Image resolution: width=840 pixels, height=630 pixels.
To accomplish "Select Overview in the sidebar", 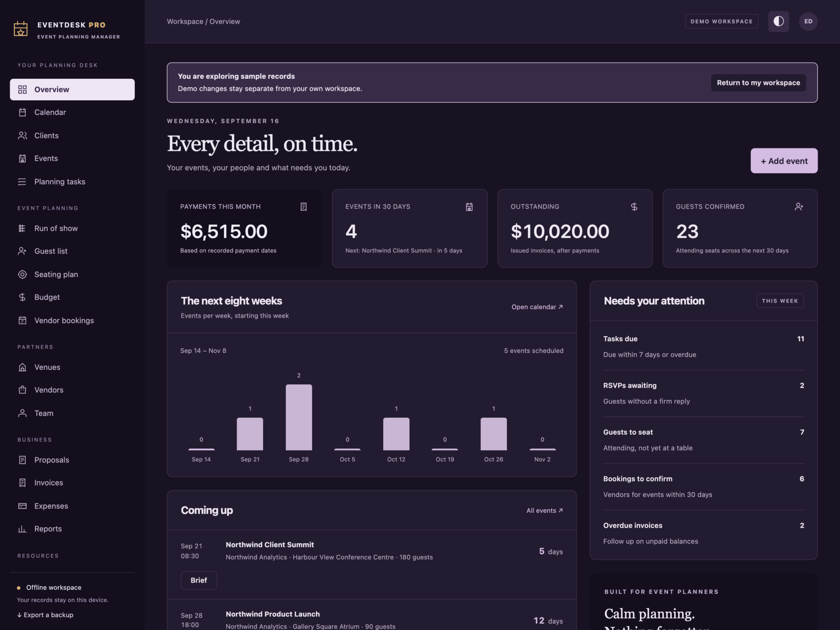I will click(x=72, y=89).
